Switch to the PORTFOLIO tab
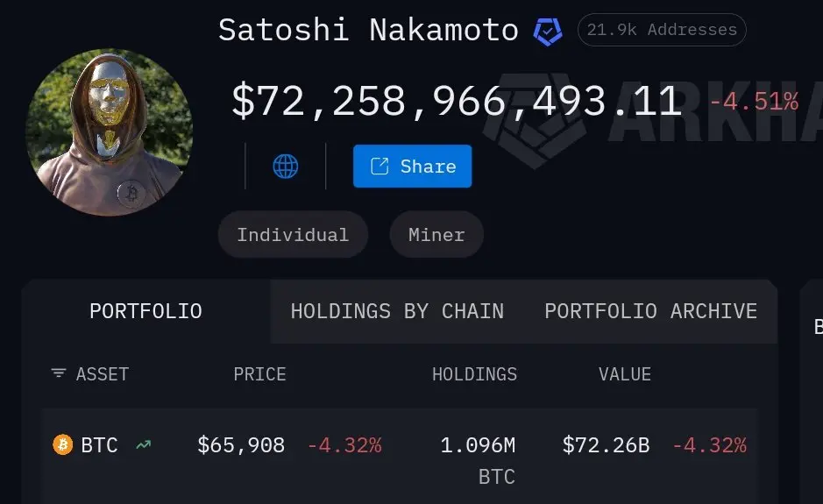 [145, 311]
